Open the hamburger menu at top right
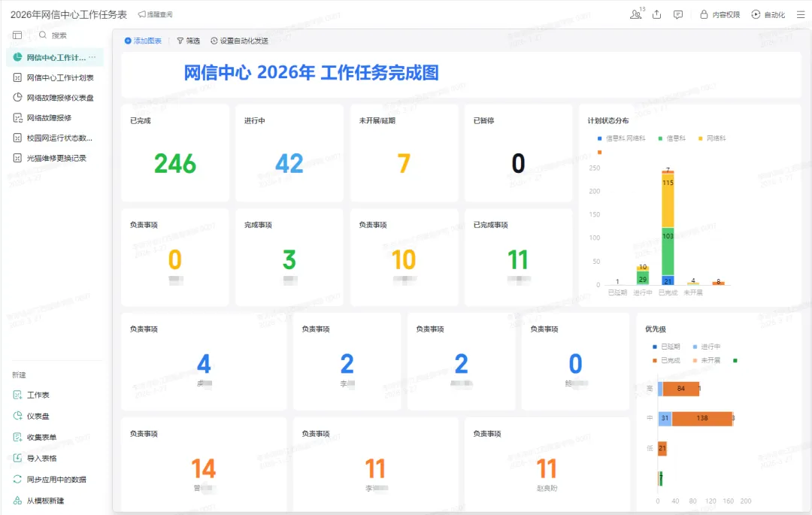812x515 pixels. pyautogui.click(x=800, y=14)
